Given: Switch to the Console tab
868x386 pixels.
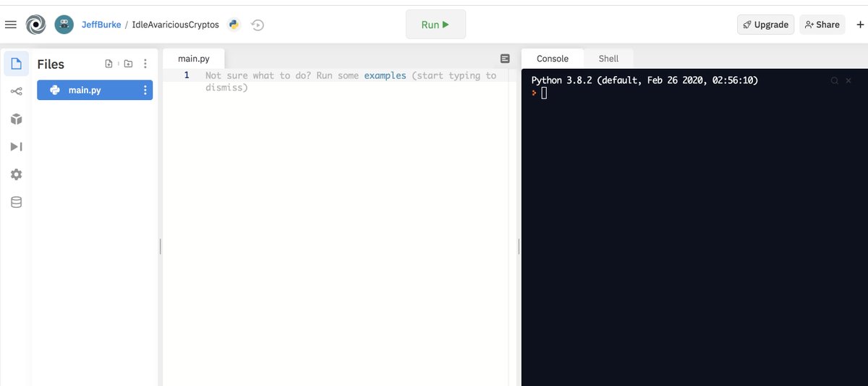Looking at the screenshot, I should point(553,59).
